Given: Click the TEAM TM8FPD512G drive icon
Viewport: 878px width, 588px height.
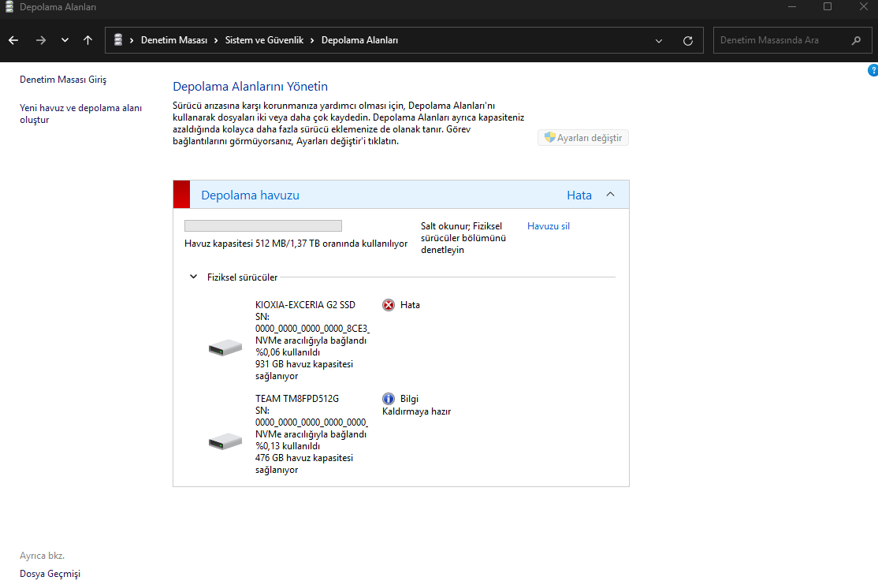Looking at the screenshot, I should click(x=225, y=441).
